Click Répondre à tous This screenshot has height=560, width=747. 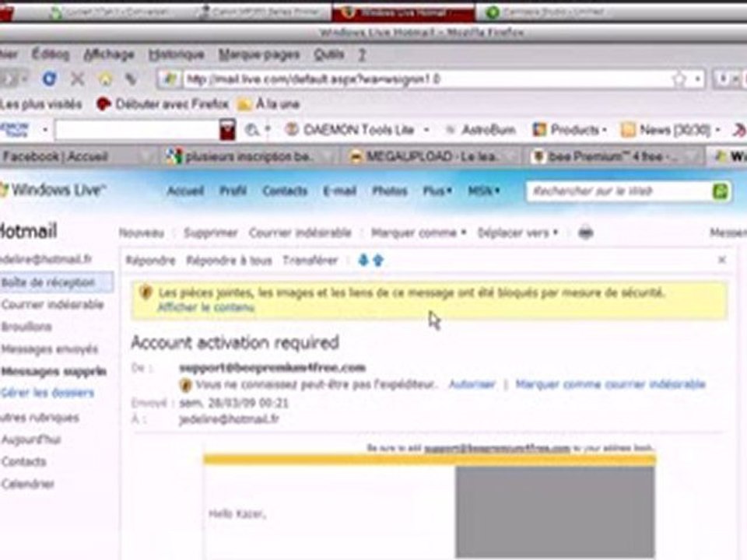point(229,261)
